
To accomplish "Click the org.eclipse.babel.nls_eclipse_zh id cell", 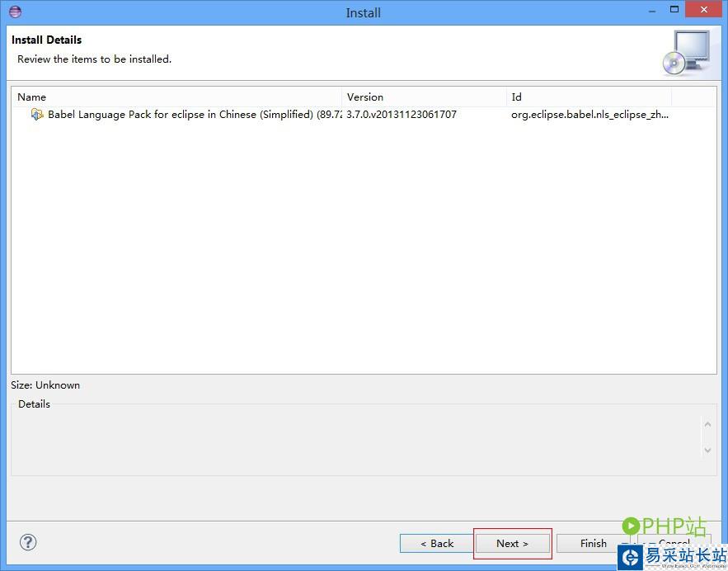I will [589, 115].
